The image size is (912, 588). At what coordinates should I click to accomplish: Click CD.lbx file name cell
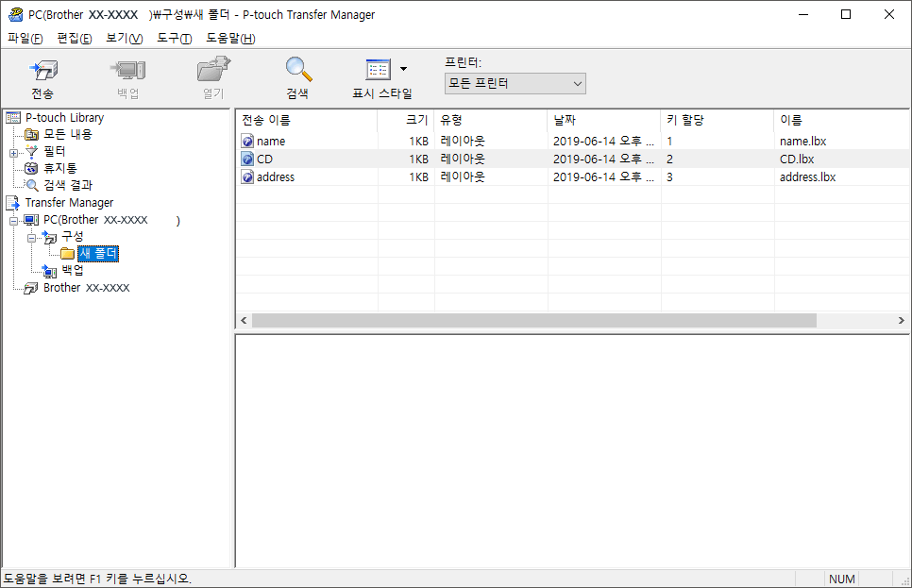pyautogui.click(x=797, y=160)
